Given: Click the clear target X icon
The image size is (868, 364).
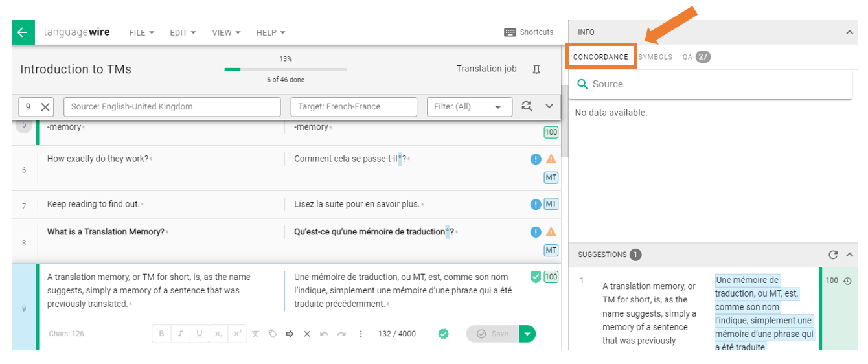Looking at the screenshot, I should pos(307,334).
